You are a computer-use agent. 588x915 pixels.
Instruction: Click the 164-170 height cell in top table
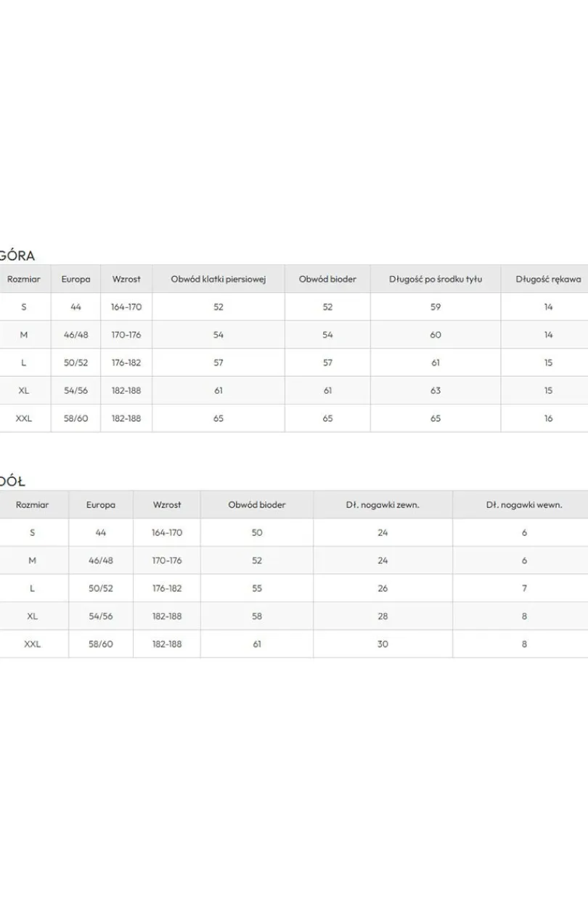click(126, 307)
